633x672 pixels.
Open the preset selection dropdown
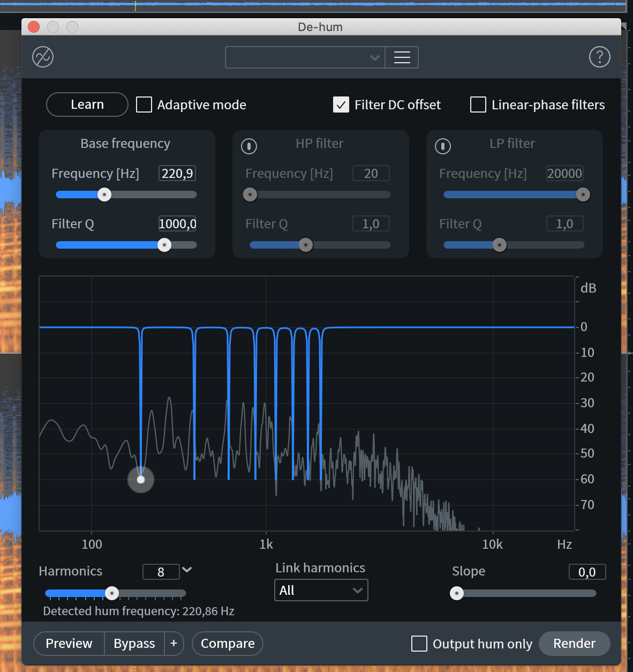coord(305,57)
